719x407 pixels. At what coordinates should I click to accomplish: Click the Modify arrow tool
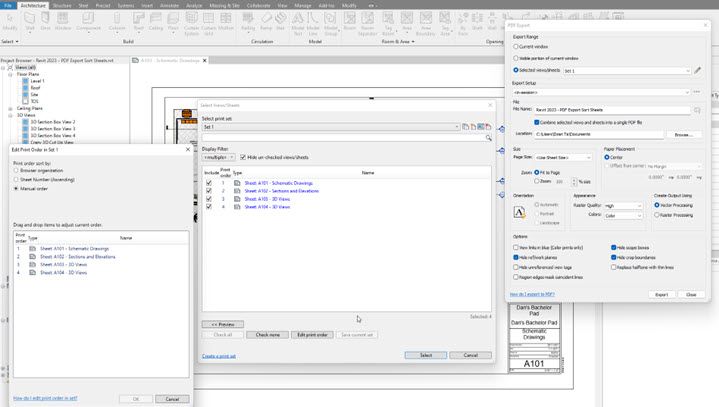coord(10,21)
